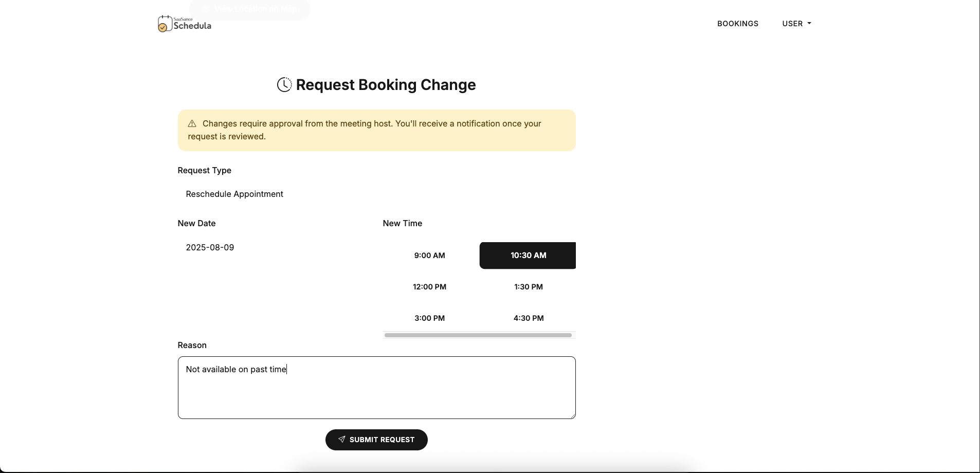Select the 1:30 PM time slot
The height and width of the screenshot is (473, 980).
point(528,286)
